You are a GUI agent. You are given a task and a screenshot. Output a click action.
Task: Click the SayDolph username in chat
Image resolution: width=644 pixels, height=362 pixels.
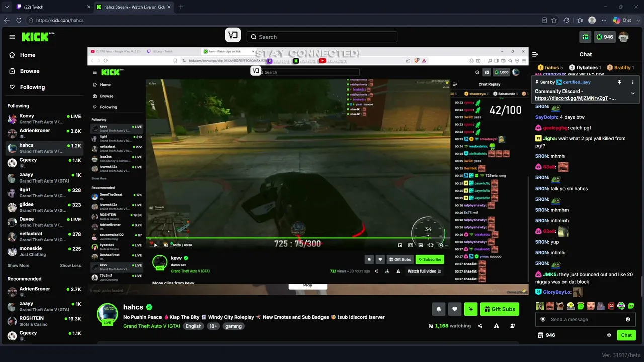(547, 117)
